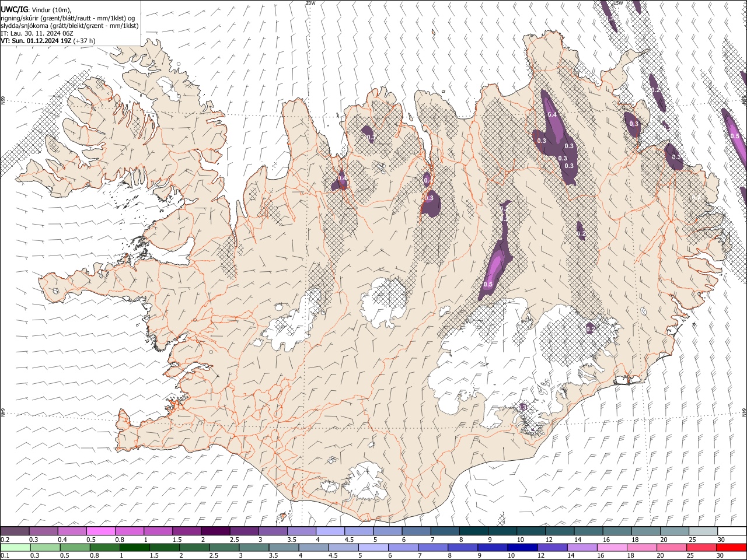Click the 15W longitude label at top

[618, 3]
